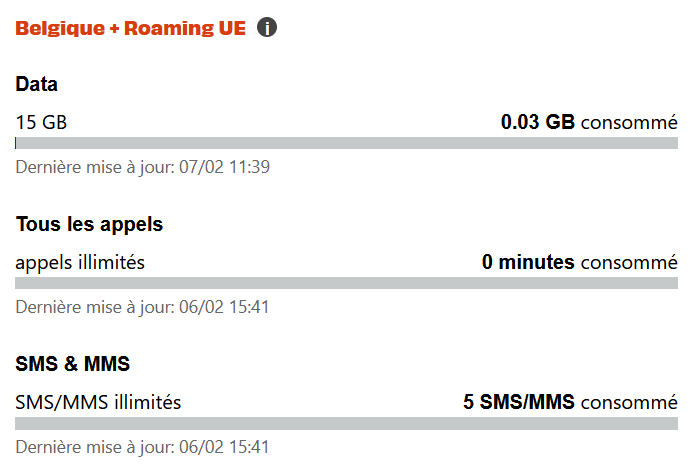The image size is (695, 471).
Task: Click the update timestamp under SMS & MMS
Action: [x=142, y=446]
